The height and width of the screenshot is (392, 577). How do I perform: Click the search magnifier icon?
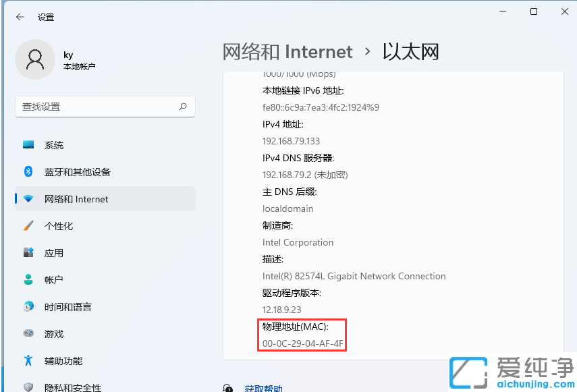(183, 107)
